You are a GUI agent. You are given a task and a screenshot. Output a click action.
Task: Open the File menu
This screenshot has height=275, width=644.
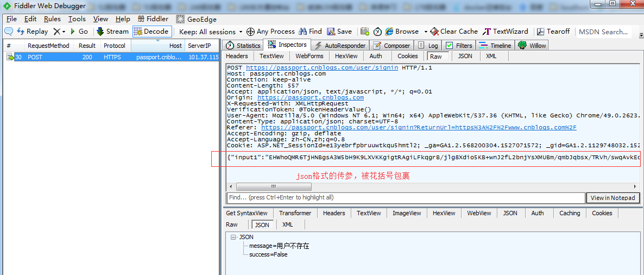pos(11,19)
